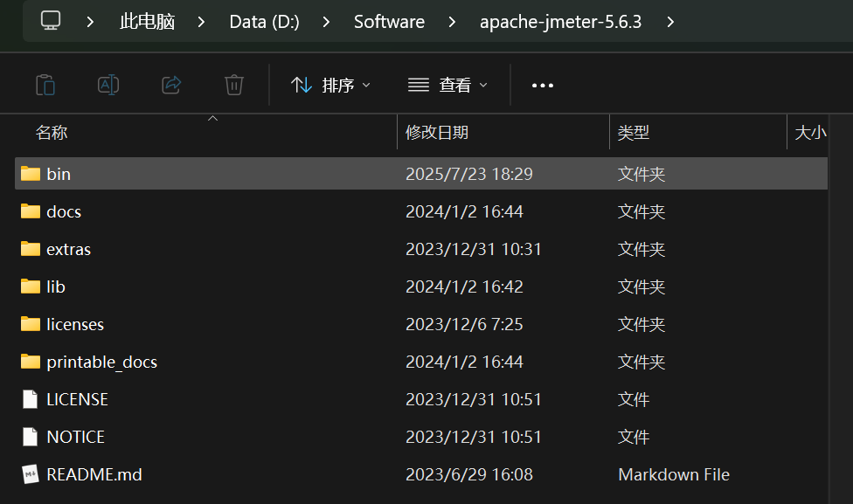Select the LICENSE file name
This screenshot has width=853, height=504.
77,399
